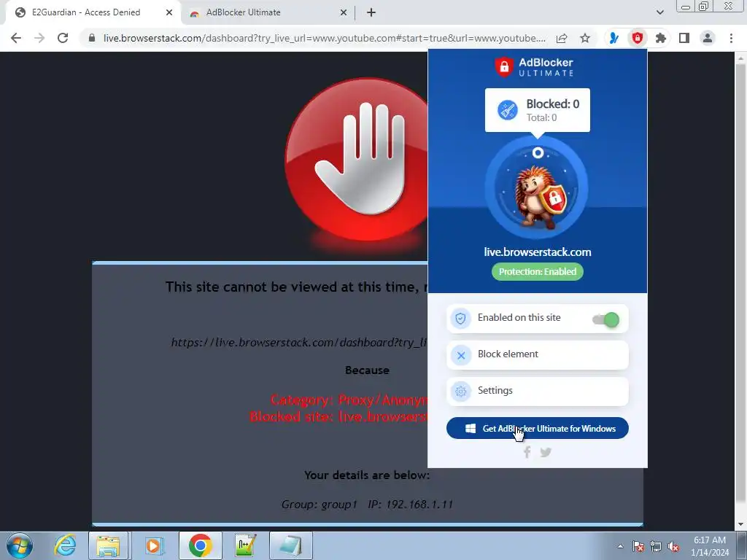
Task: Reload the current page
Action: [63, 38]
